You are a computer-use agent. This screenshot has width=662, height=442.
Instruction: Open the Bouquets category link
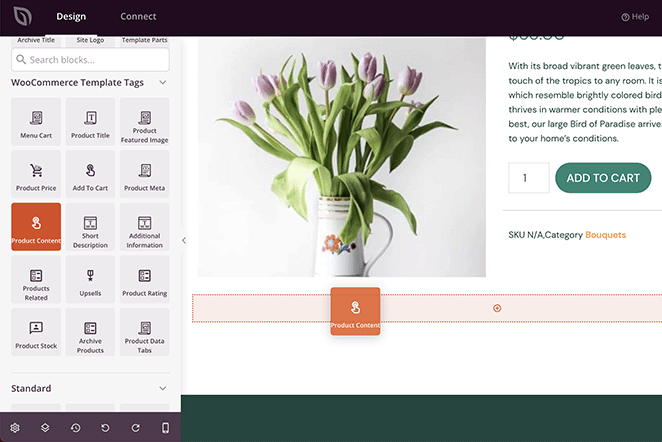click(x=605, y=235)
